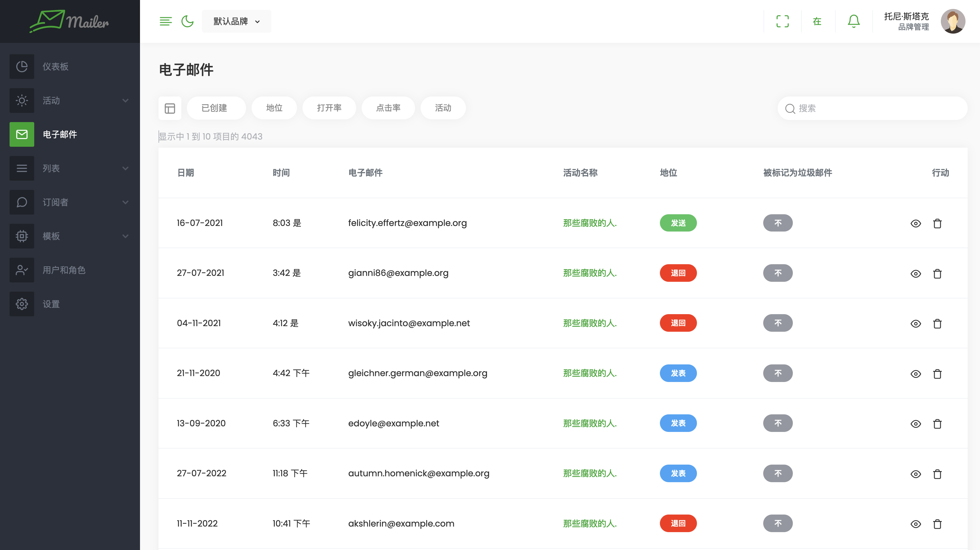The height and width of the screenshot is (550, 980).
Task: Open 电子邮件 sidebar menu label
Action: (x=60, y=134)
